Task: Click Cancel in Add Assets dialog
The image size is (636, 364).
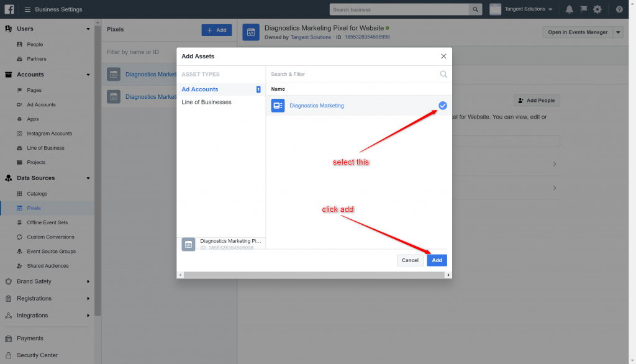Action: click(x=410, y=260)
